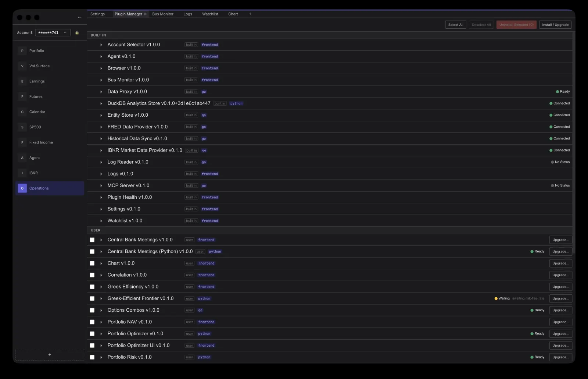
Task: Click Uninstall Selected (0) button
Action: pyautogui.click(x=516, y=25)
